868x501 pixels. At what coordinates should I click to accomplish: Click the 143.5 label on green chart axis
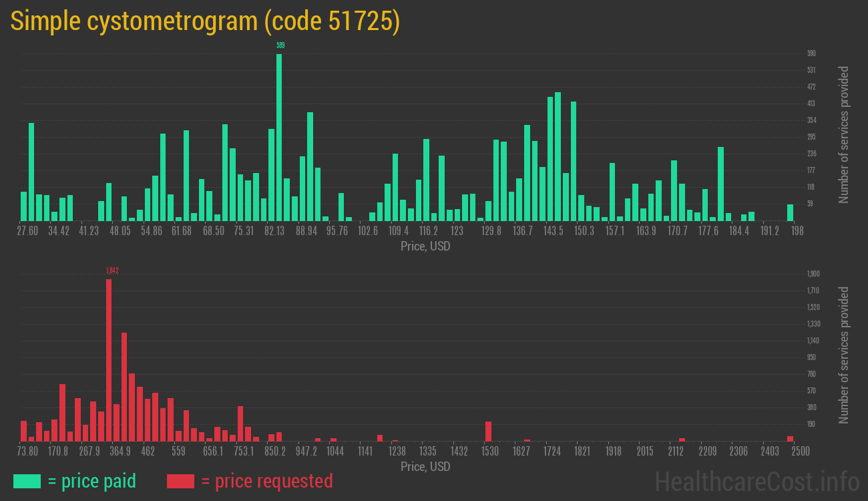(x=553, y=231)
